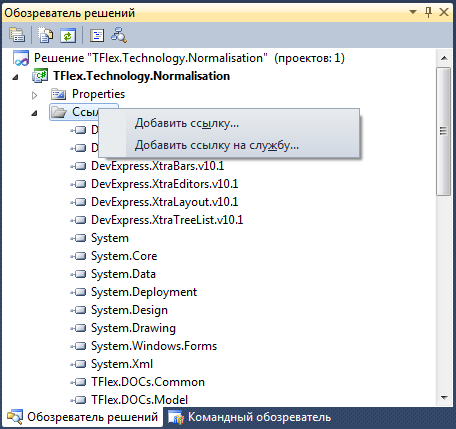Click the reference icon beside TFlex.DOCs.Model

78,400
